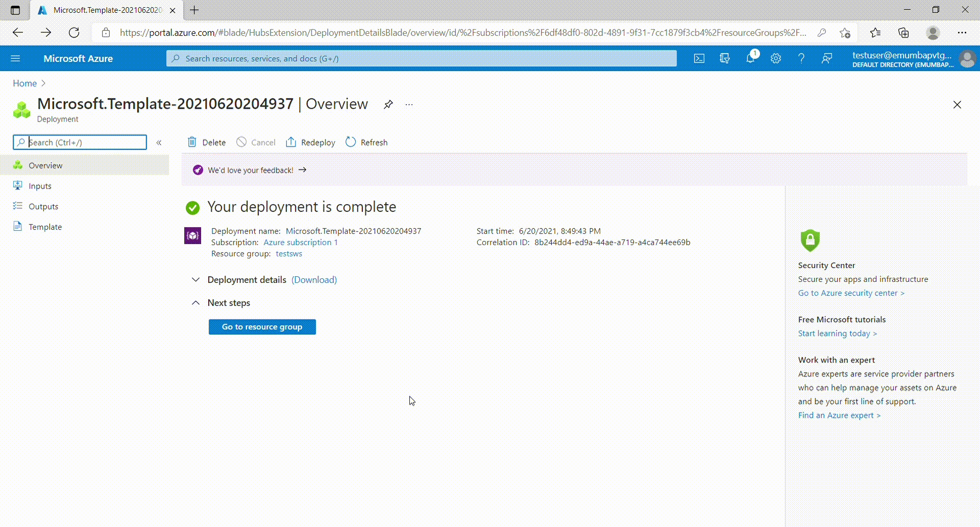Open the browser Favorites list icon
The height and width of the screenshot is (527, 980).
875,33
